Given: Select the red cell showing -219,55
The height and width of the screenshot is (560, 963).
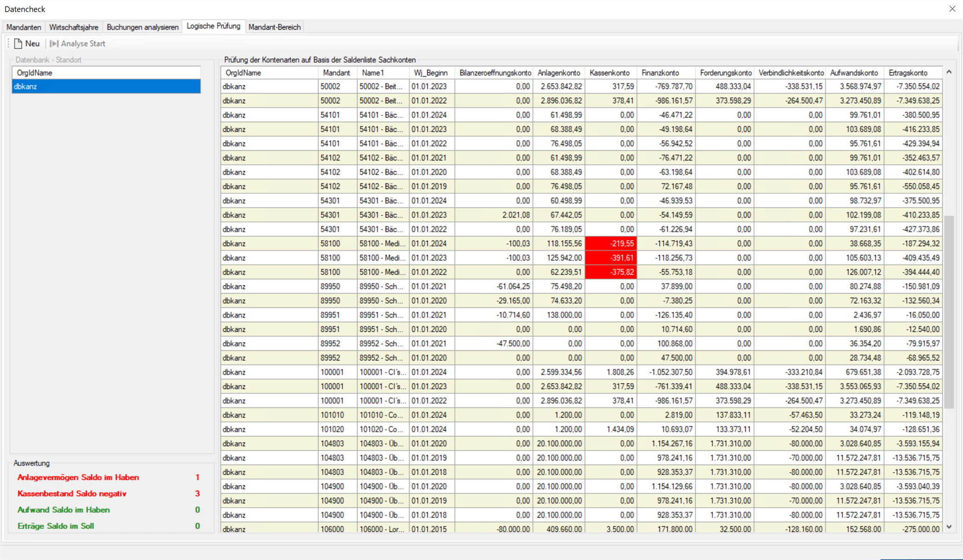Looking at the screenshot, I should pos(611,244).
